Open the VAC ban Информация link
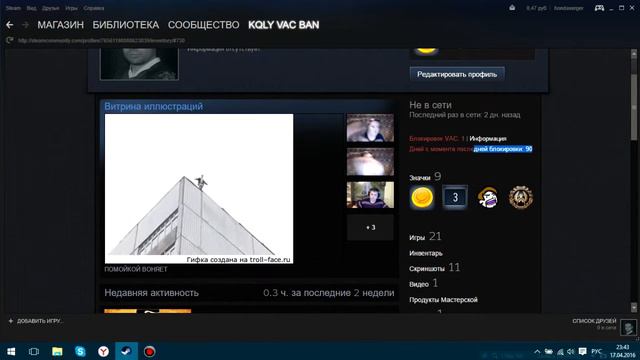Image resolution: width=640 pixels, height=360 pixels. pos(488,139)
